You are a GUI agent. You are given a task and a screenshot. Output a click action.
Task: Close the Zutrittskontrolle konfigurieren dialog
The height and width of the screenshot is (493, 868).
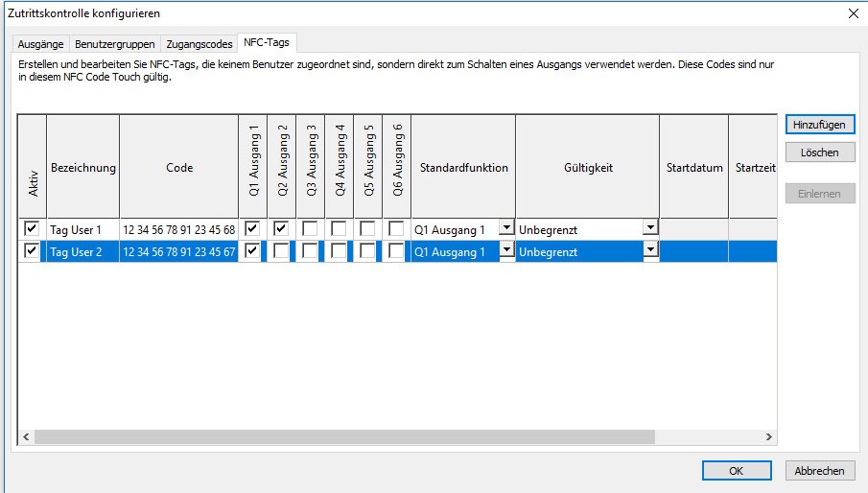854,13
